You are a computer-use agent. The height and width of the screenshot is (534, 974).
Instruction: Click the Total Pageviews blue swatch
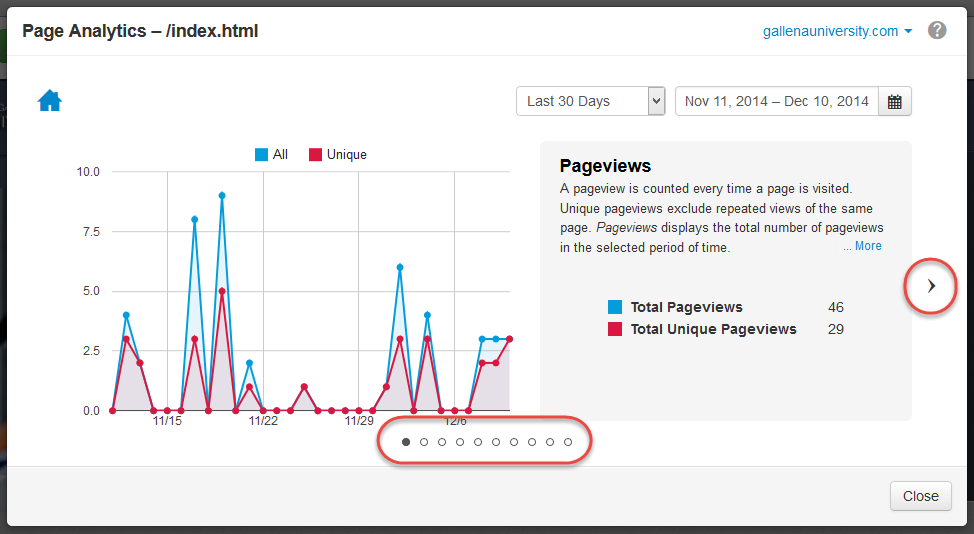(x=615, y=307)
